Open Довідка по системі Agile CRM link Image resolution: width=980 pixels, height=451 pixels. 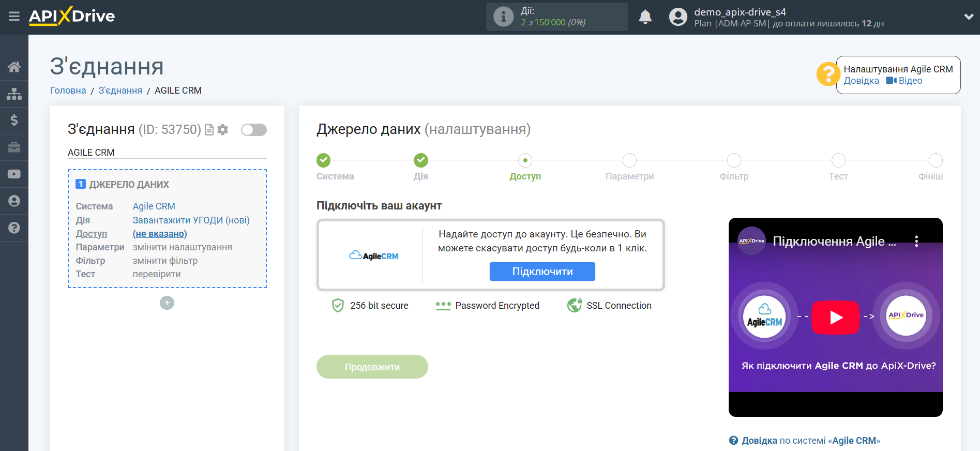point(805,441)
